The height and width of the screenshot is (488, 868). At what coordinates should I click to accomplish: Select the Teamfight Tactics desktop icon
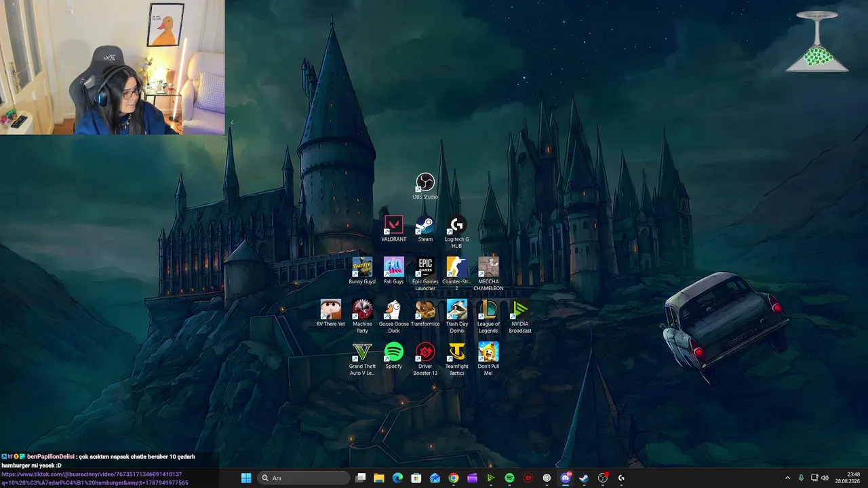click(x=457, y=359)
